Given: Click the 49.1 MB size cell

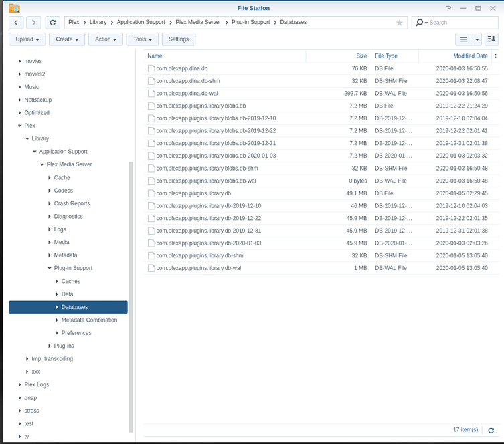Looking at the screenshot, I should (357, 193).
